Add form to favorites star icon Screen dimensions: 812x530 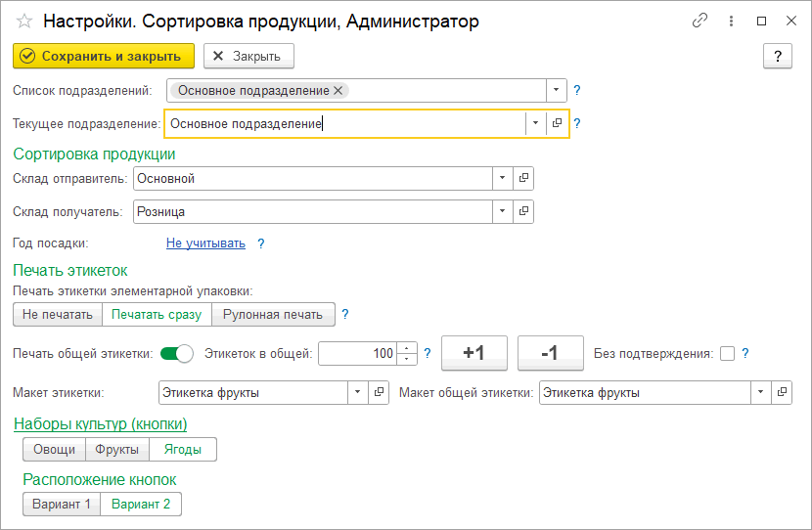click(x=24, y=21)
